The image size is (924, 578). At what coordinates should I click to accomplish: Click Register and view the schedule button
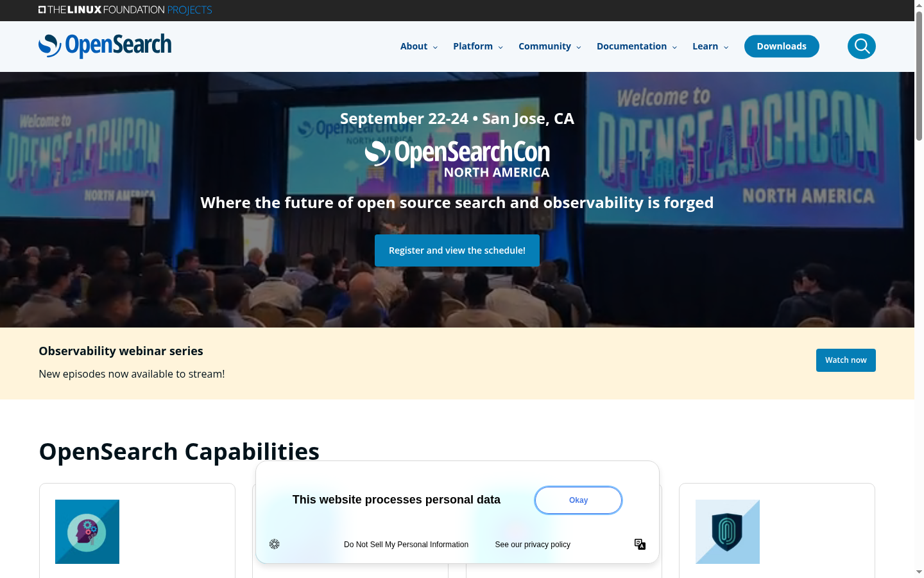pyautogui.click(x=457, y=250)
